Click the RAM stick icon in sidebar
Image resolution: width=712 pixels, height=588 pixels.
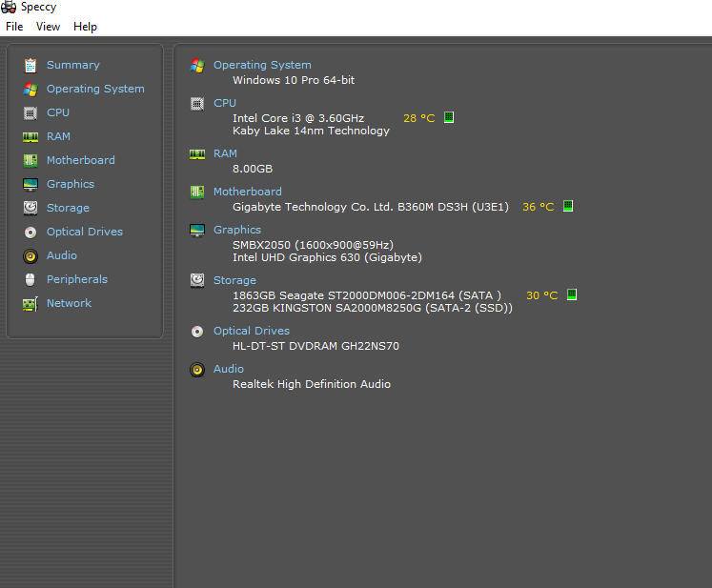coord(31,136)
